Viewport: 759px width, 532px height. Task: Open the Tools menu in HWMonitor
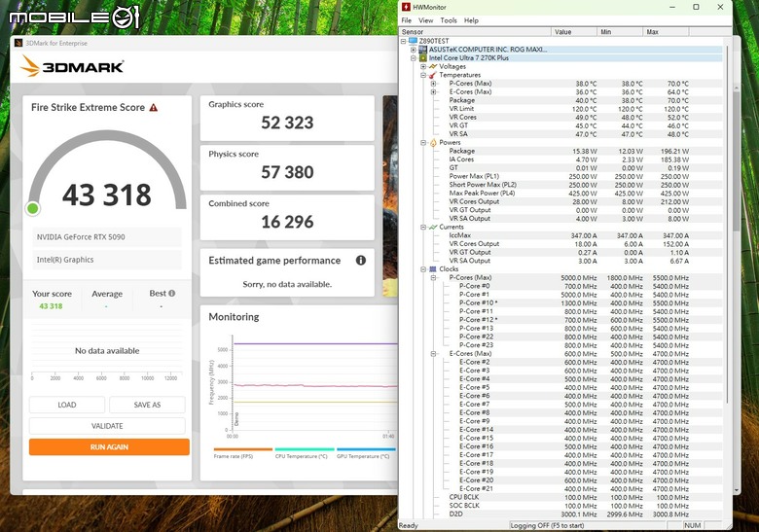coord(449,20)
